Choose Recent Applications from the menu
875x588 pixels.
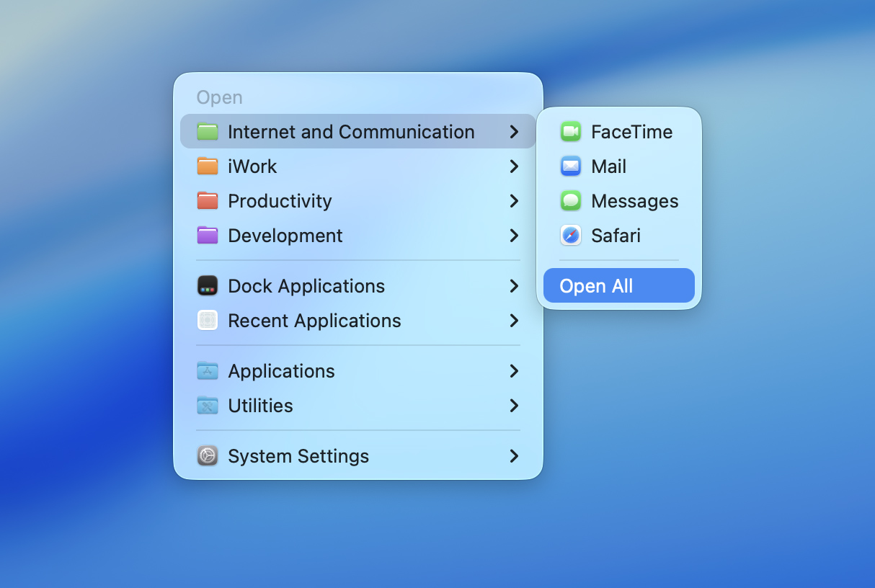tap(314, 321)
